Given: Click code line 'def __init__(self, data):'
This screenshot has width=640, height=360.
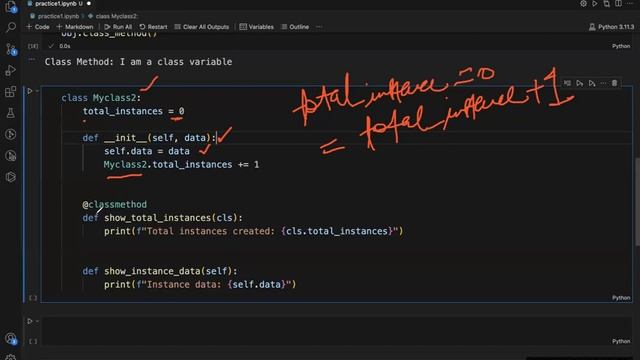Looking at the screenshot, I should point(149,138).
